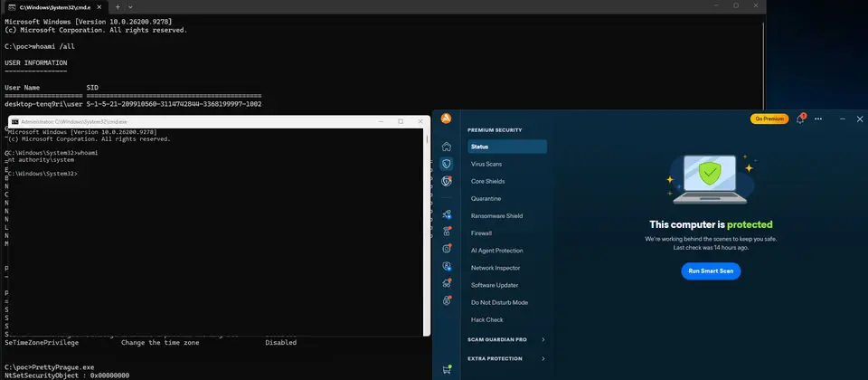Image resolution: width=868 pixels, height=380 pixels.
Task: Minimize the Avast window
Action: point(843,119)
